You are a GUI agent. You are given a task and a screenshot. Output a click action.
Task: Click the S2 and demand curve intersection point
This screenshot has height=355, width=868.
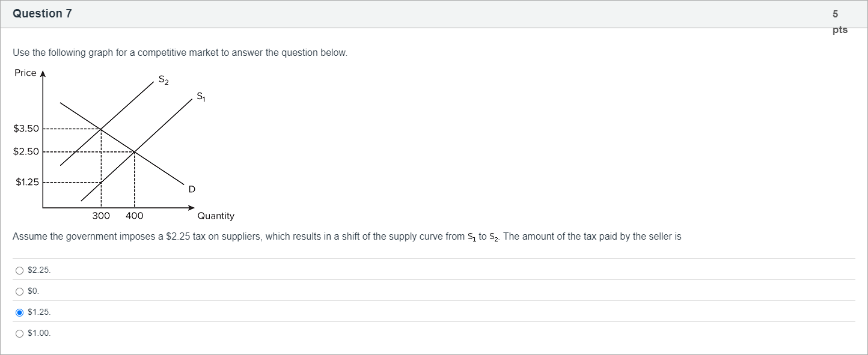[101, 129]
